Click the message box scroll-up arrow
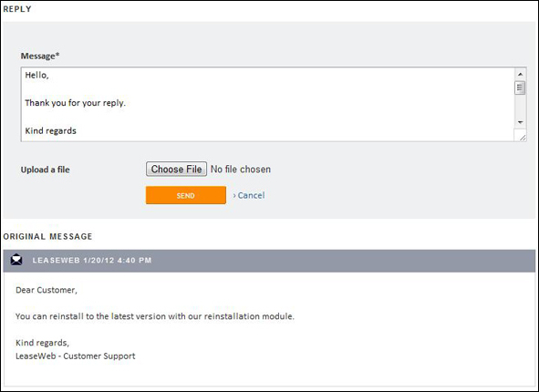 [x=520, y=74]
